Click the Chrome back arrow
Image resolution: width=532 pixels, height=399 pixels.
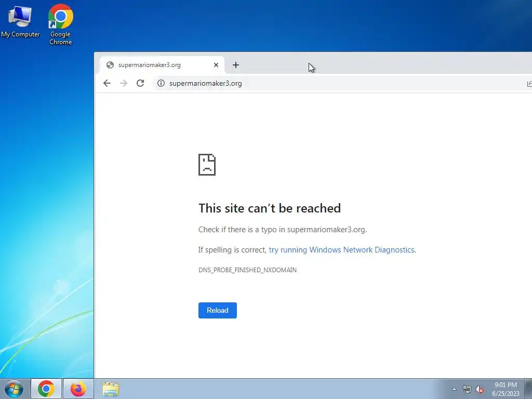coord(107,83)
